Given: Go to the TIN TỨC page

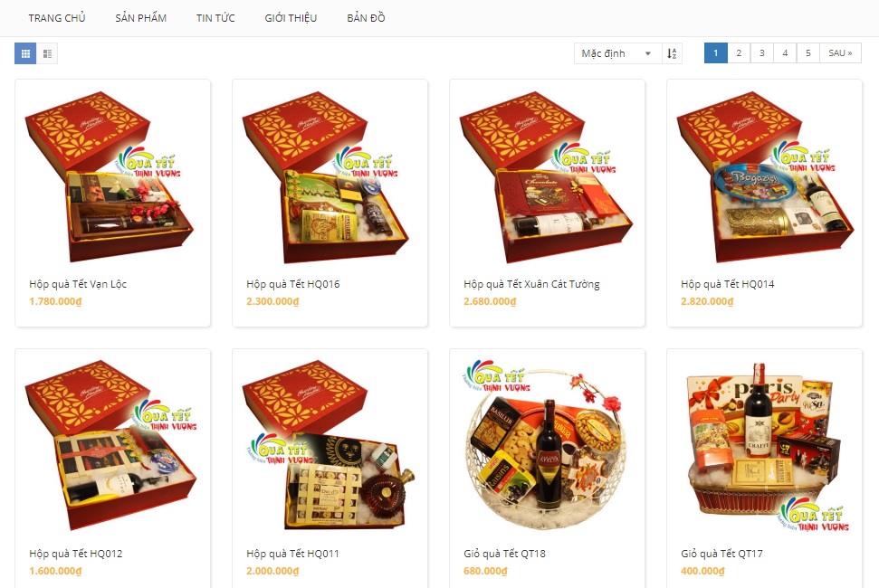Looking at the screenshot, I should tap(215, 18).
